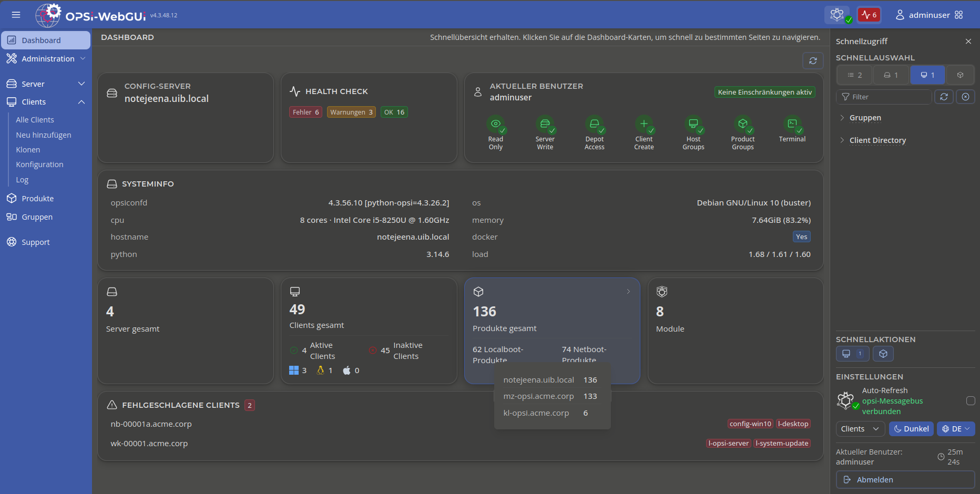The width and height of the screenshot is (980, 494).
Task: Open the Config-Server card
Action: point(186,118)
